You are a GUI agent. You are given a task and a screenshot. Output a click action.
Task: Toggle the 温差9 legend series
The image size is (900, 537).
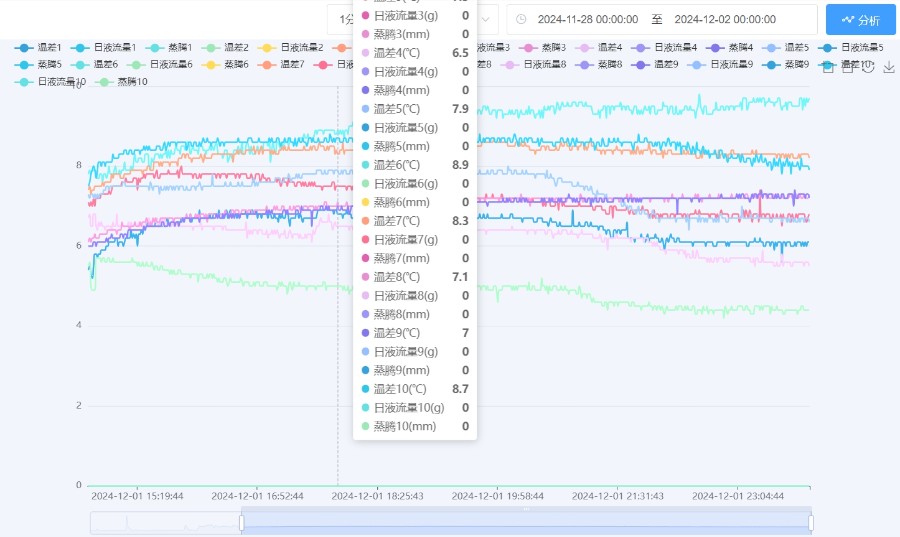[655, 65]
